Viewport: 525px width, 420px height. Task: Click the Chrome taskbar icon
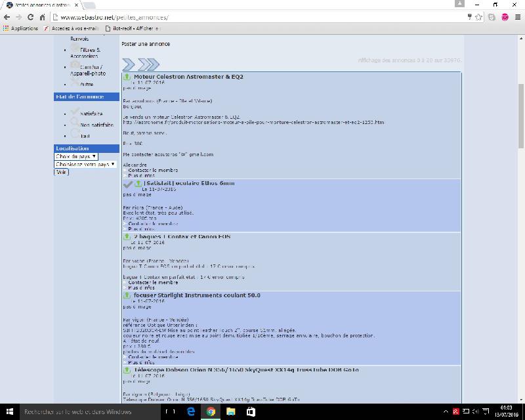(211, 411)
